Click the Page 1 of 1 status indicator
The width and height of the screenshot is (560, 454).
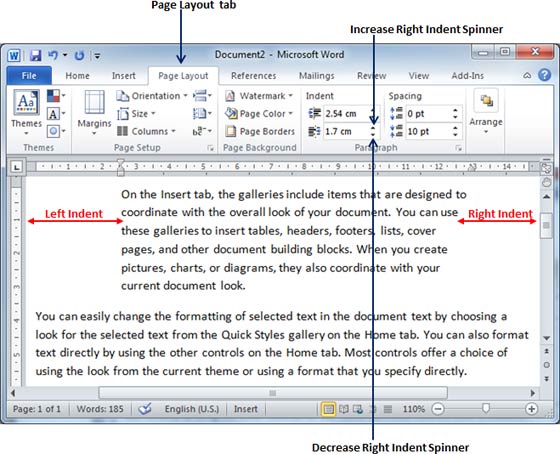click(x=37, y=409)
